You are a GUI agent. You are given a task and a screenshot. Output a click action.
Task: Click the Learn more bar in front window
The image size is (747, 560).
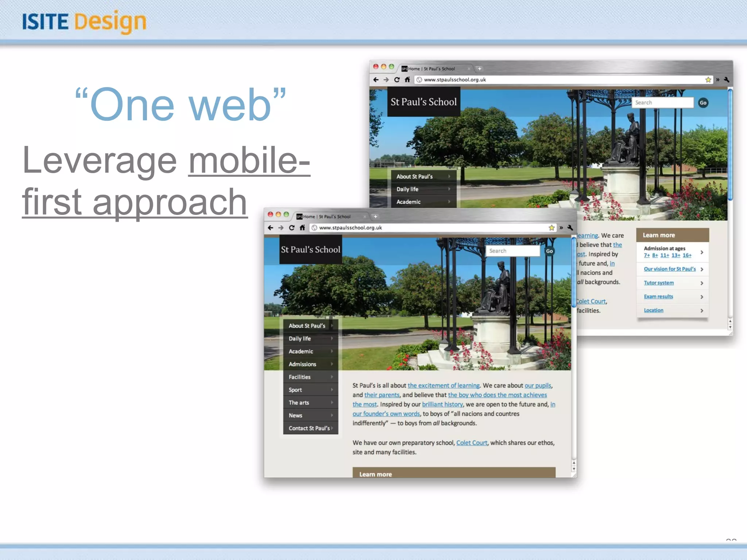tap(454, 473)
